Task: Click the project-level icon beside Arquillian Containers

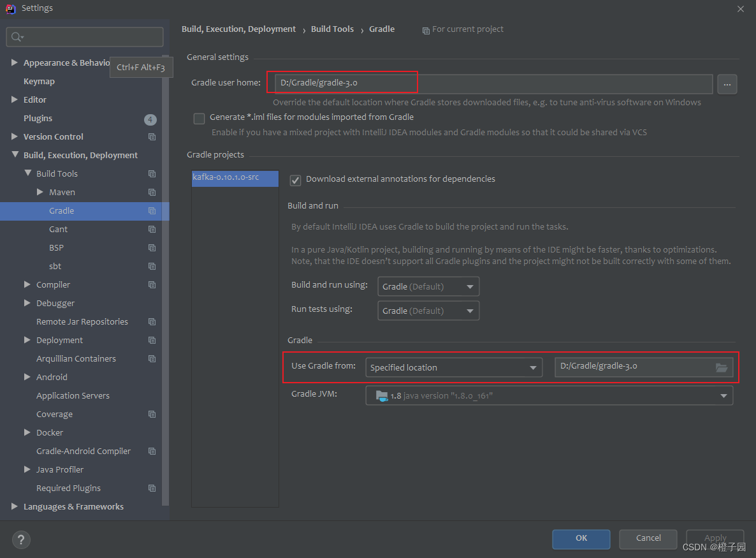Action: [152, 359]
